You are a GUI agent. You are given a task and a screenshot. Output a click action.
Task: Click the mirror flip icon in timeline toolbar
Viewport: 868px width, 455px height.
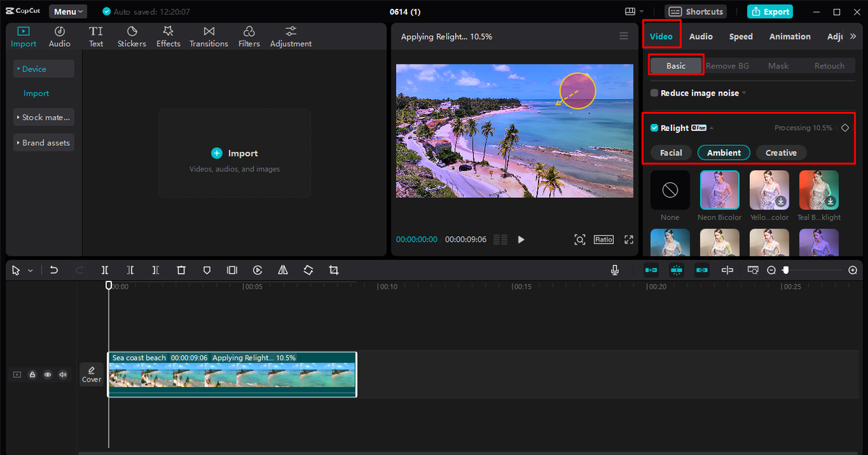coord(283,270)
